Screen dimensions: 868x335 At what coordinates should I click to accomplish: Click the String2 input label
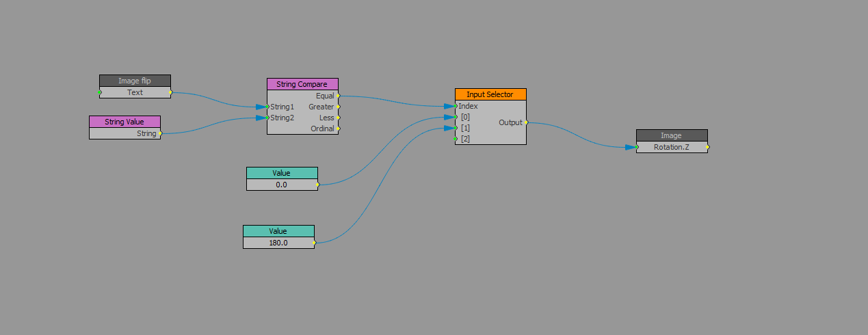pyautogui.click(x=282, y=118)
